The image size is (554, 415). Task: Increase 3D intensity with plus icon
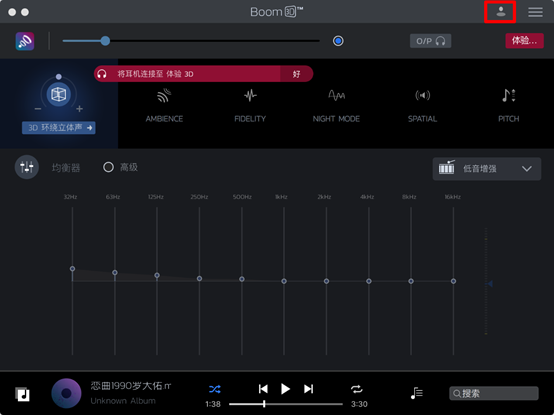[79, 109]
